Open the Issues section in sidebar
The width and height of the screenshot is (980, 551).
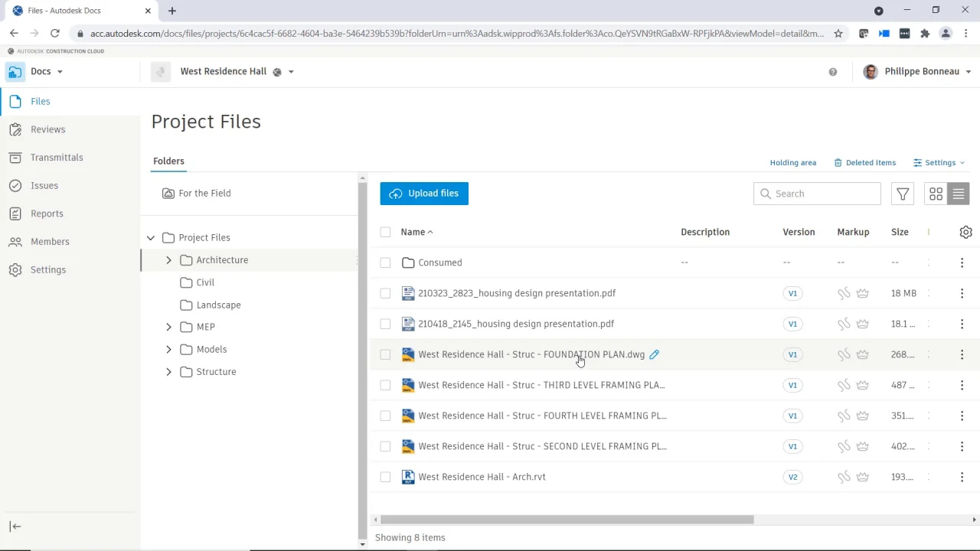click(44, 185)
